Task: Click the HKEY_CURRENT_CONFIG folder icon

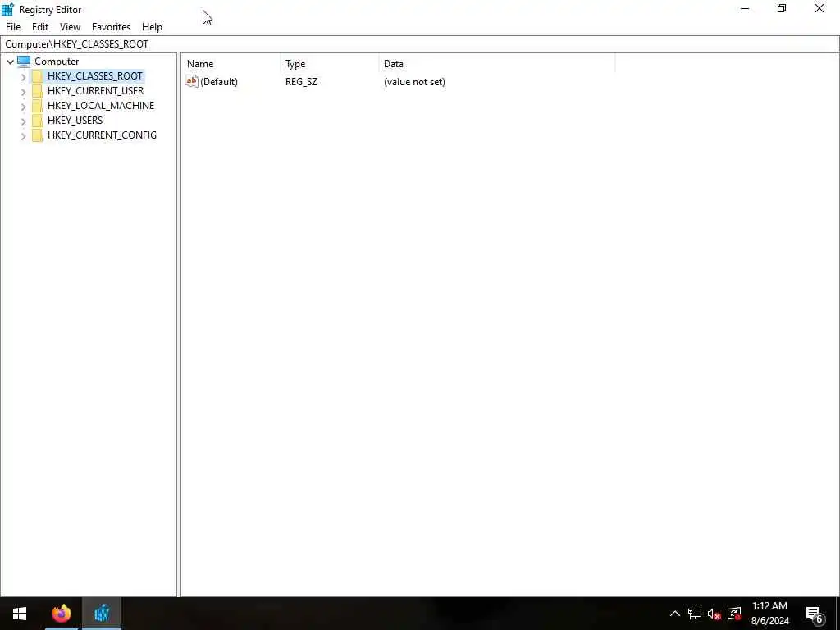Action: [37, 135]
